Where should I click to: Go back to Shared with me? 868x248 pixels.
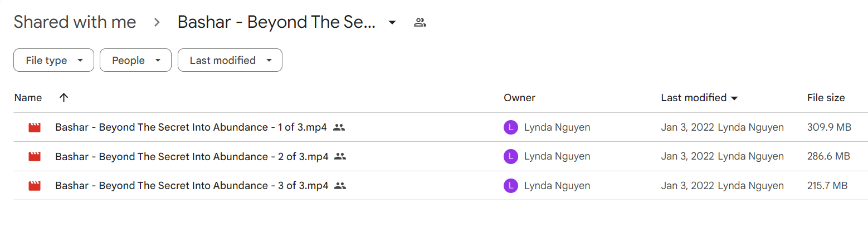pos(75,22)
